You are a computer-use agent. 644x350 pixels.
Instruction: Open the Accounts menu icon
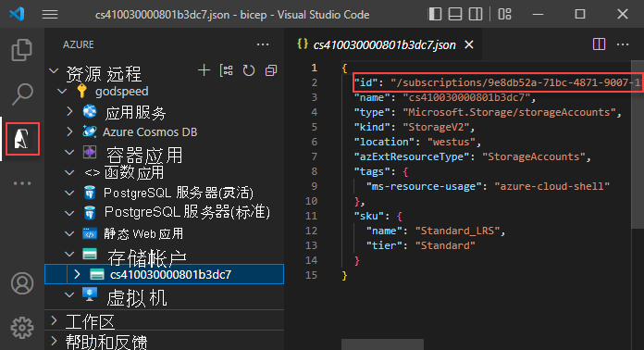point(22,283)
